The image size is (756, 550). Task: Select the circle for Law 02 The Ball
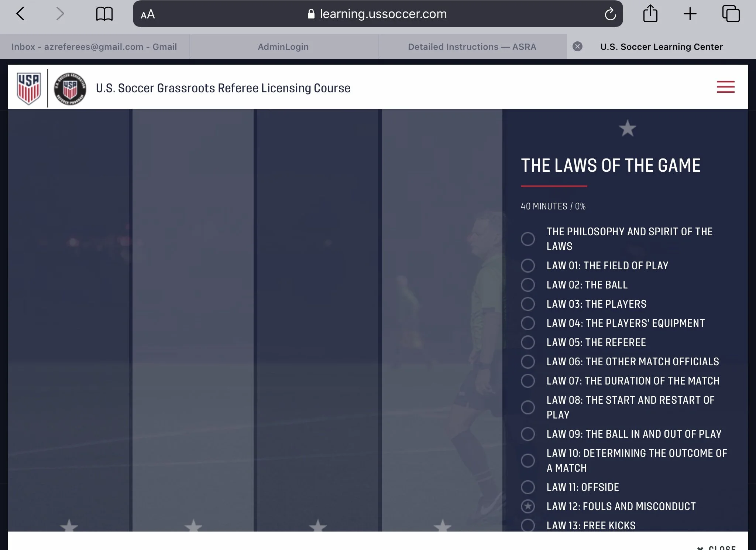(x=528, y=285)
